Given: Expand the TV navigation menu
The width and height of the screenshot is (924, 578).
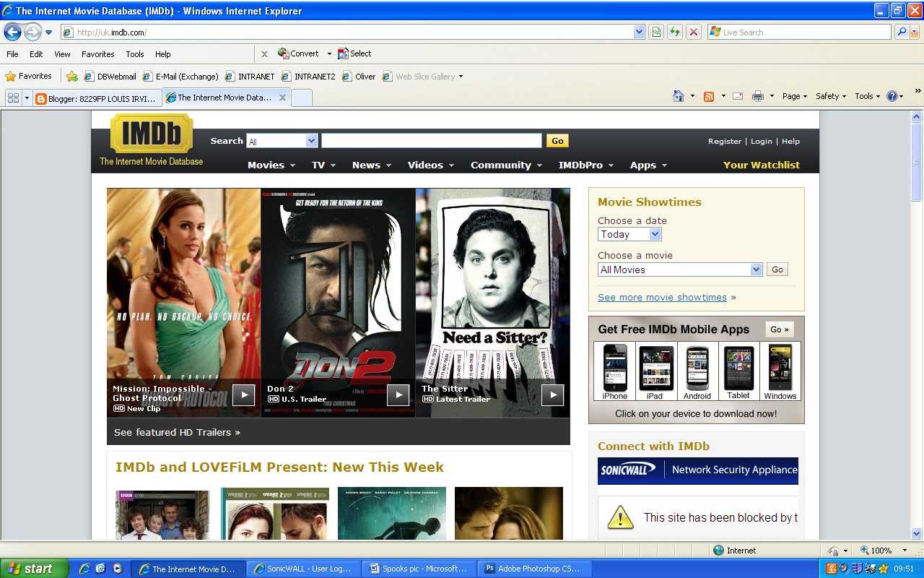Looking at the screenshot, I should point(324,165).
